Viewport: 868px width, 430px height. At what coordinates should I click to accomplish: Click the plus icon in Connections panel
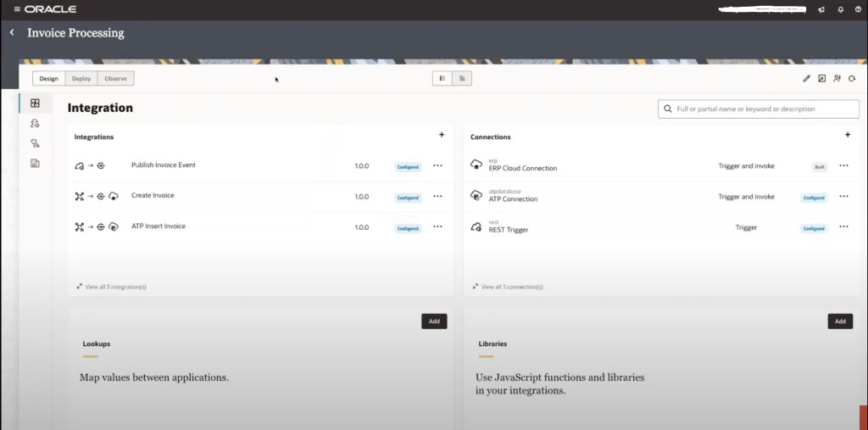click(847, 135)
